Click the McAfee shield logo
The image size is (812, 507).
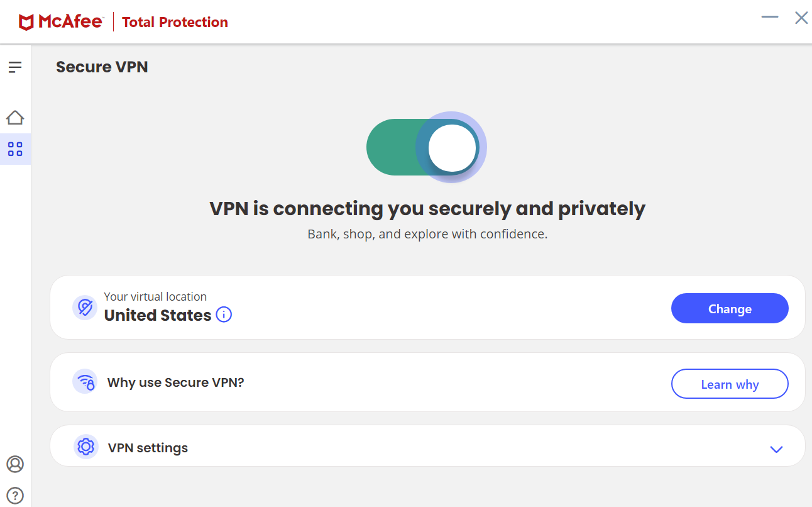click(26, 23)
